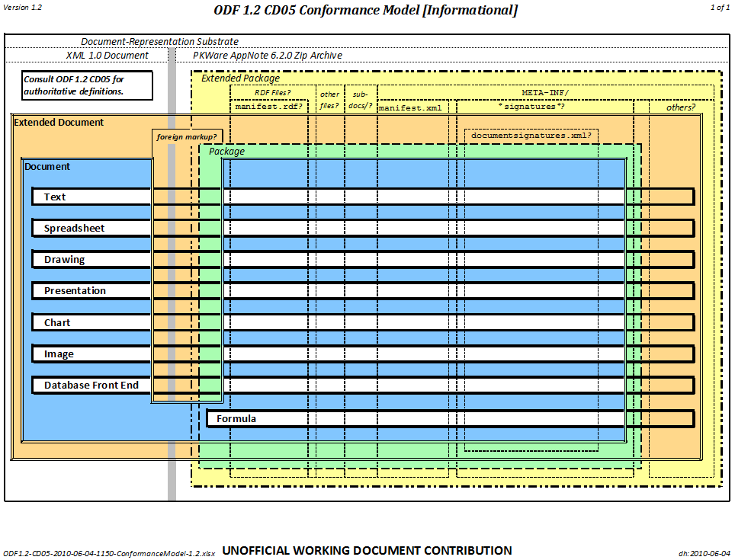Select the META-INF/ header
This screenshot has height=560, width=735.
tap(545, 92)
